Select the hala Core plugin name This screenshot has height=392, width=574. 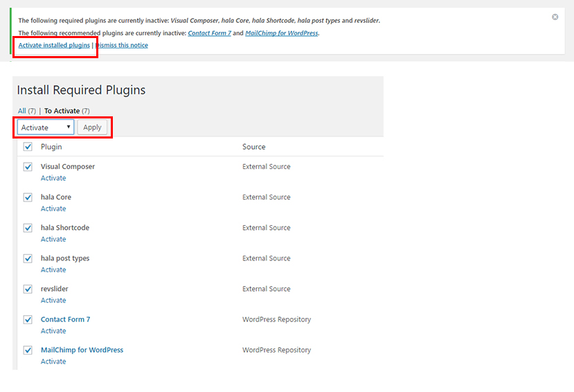pos(56,197)
